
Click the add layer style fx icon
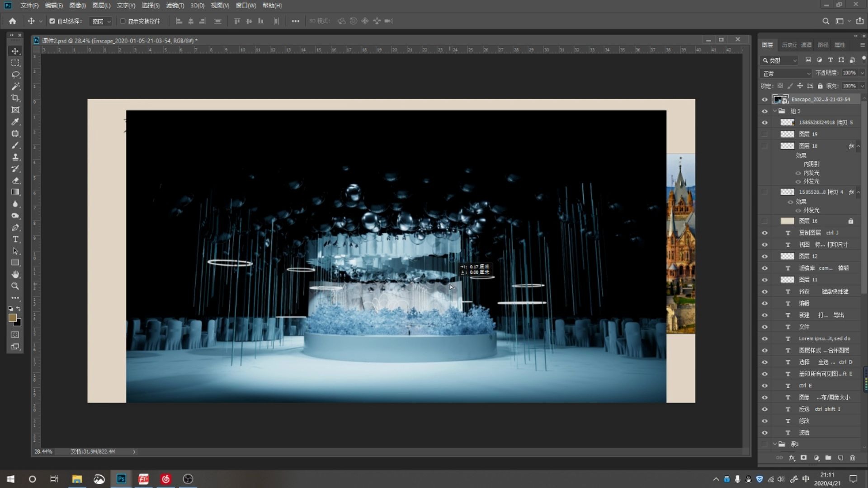point(792,458)
